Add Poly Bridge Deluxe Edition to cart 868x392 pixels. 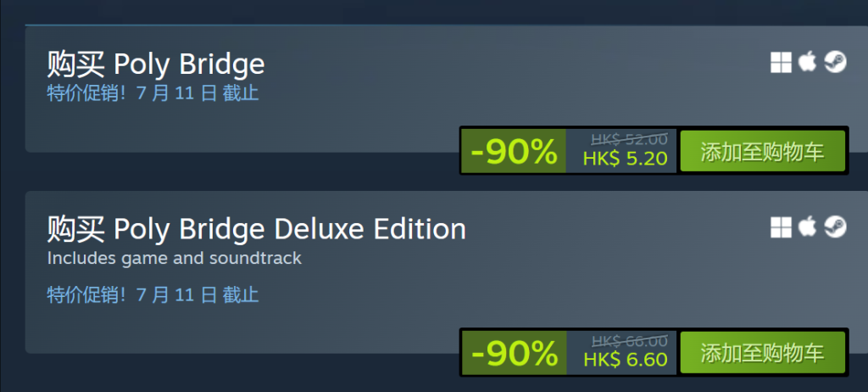point(763,353)
